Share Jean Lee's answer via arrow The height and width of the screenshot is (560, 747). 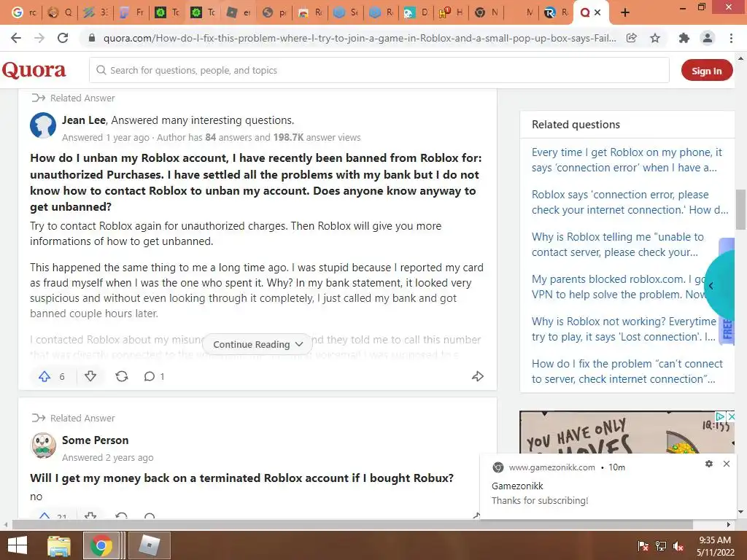477,377
